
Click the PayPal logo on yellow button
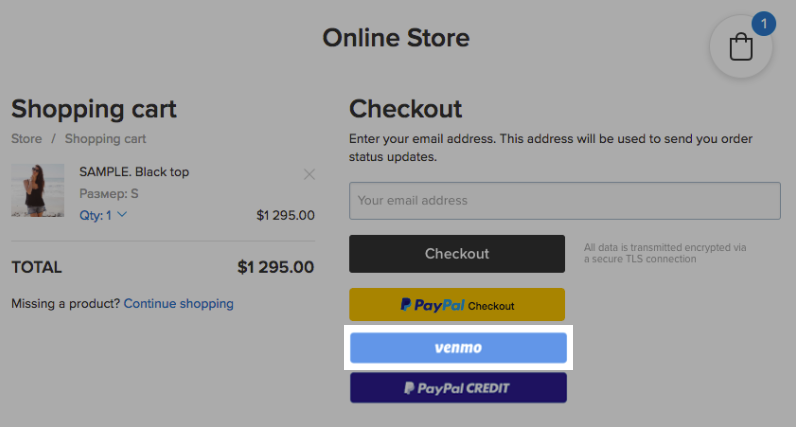(432, 305)
